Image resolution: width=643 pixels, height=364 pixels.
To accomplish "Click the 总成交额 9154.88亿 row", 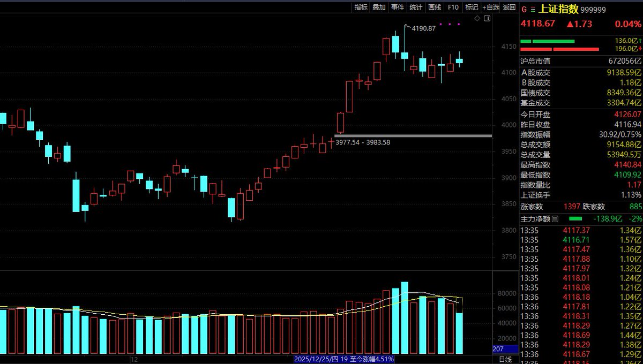I will tap(581, 145).
